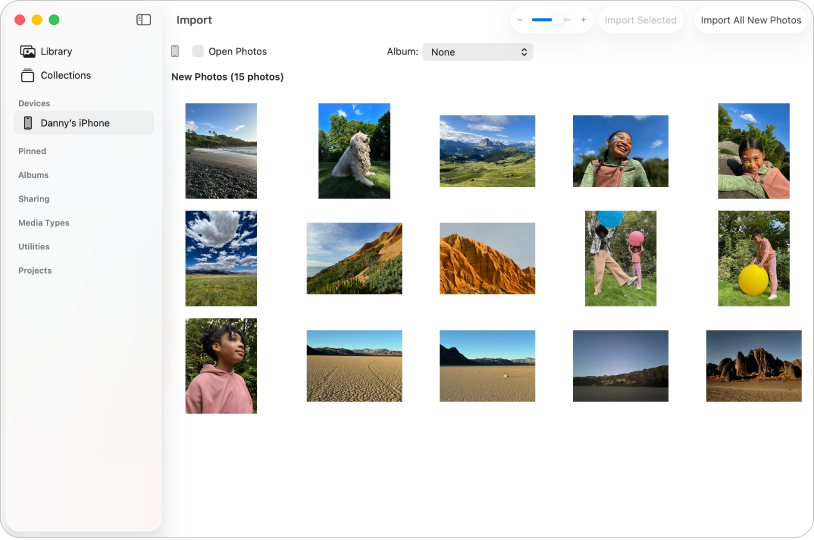The image size is (814, 540).
Task: Expand the Albums sidebar section
Action: point(33,175)
